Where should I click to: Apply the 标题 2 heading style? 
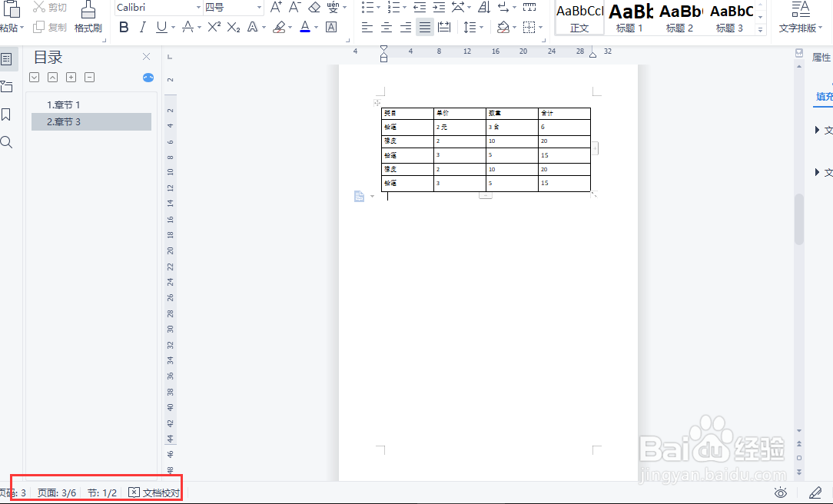679,18
